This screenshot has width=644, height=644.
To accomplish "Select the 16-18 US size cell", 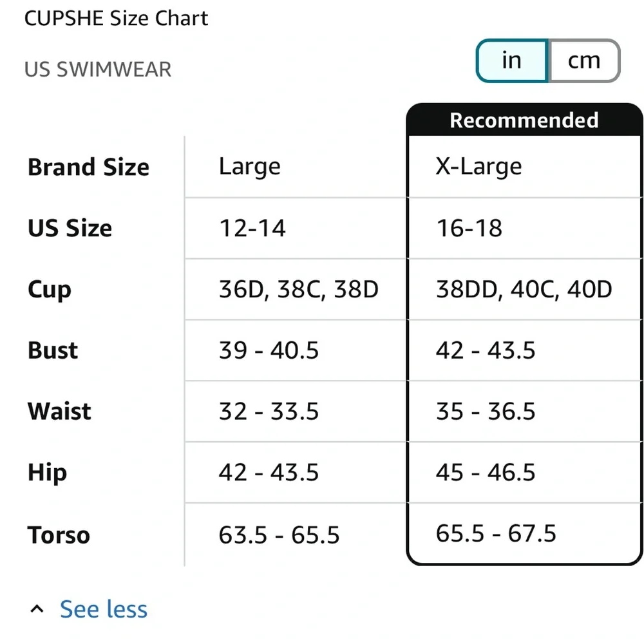I will click(x=524, y=229).
